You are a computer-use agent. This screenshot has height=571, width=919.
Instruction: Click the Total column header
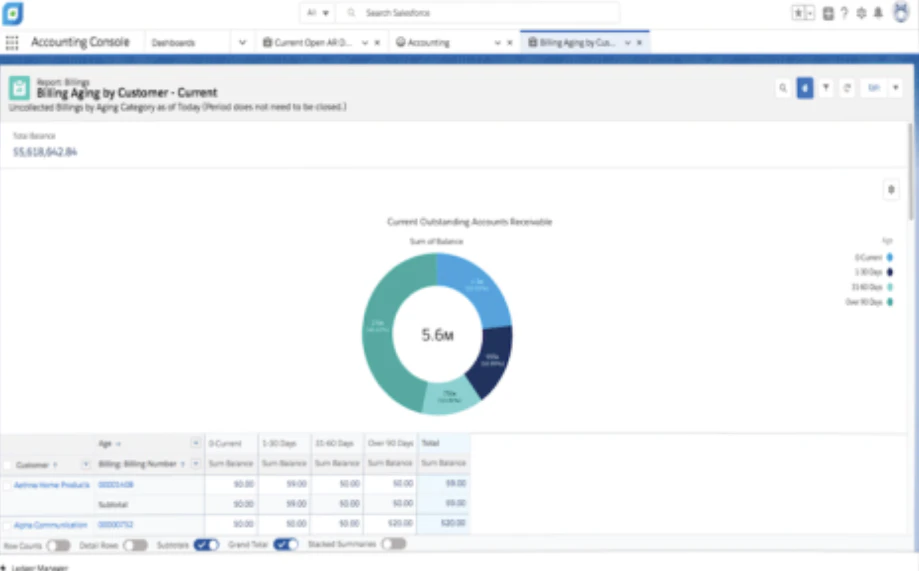pyautogui.click(x=444, y=443)
